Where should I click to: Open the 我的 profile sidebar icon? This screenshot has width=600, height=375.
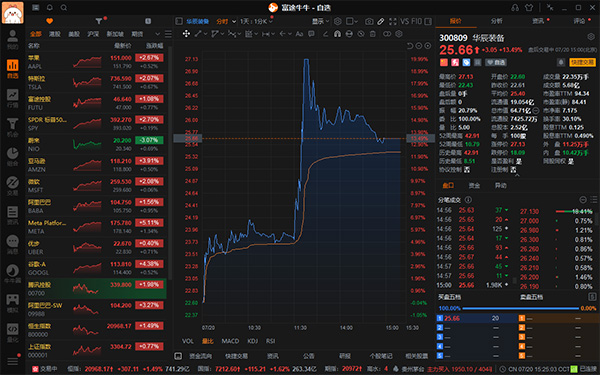pos(12,40)
